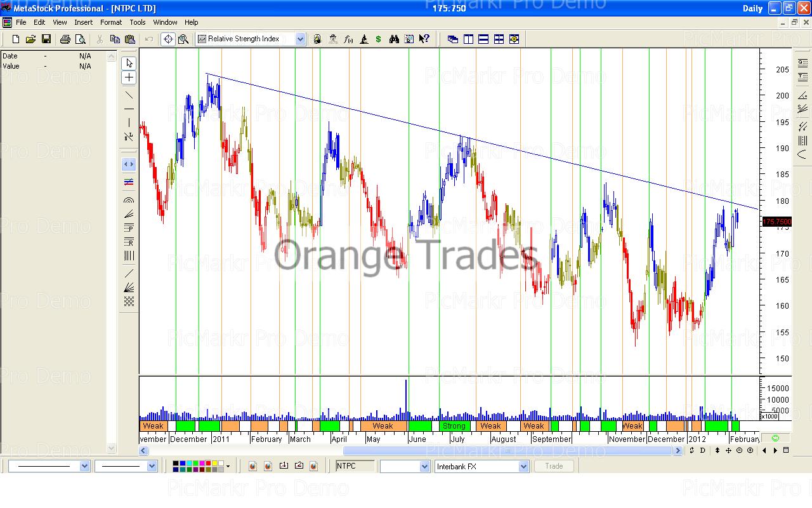Screen dimensions: 812x508
Task: Open The Explorer binoculars icon
Action: (x=394, y=39)
